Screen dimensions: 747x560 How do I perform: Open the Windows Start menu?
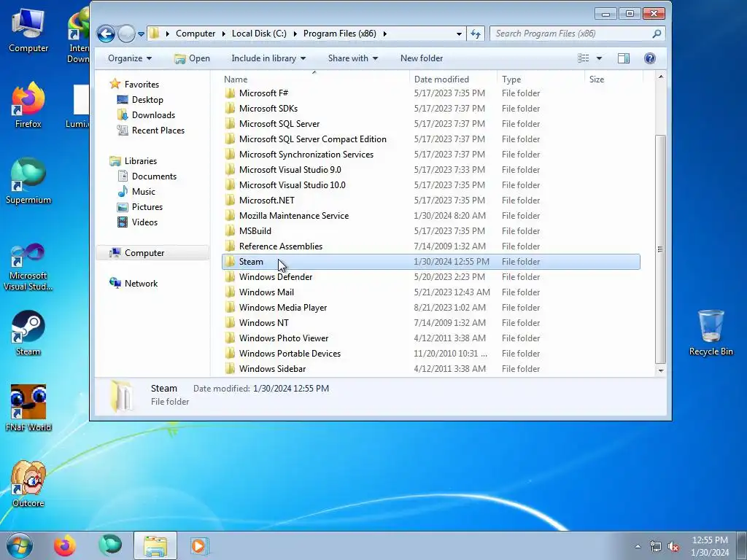20,545
